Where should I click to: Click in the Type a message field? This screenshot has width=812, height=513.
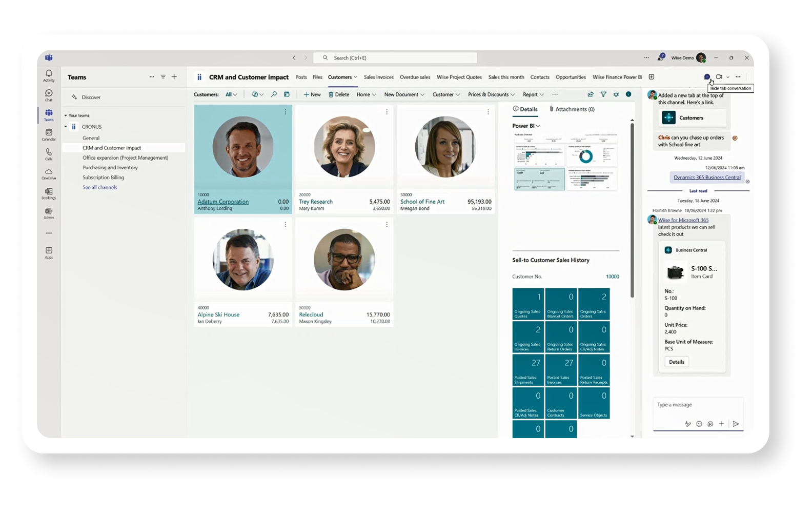pos(698,405)
